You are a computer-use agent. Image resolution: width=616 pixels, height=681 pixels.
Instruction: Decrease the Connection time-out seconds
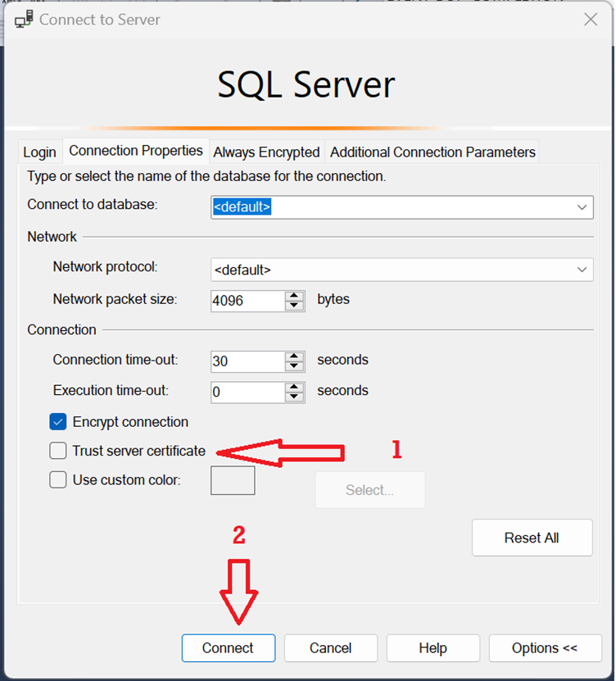pyautogui.click(x=294, y=366)
